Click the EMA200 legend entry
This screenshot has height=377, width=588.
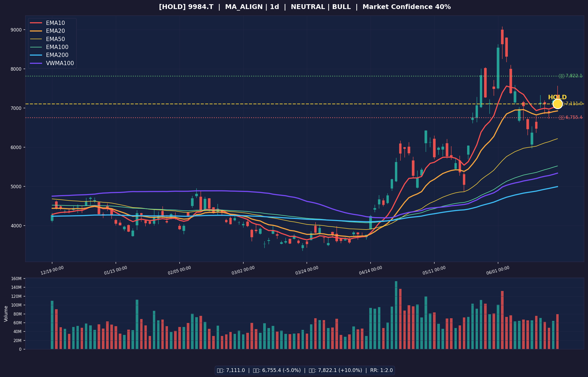(52, 55)
